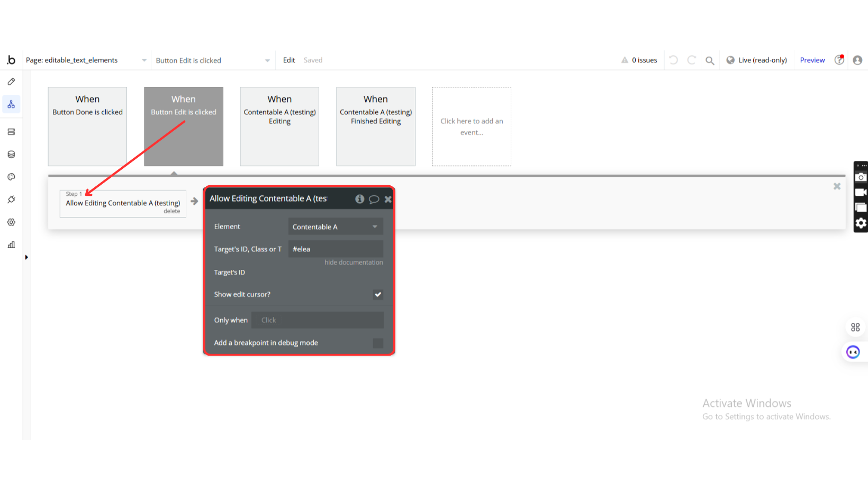Open the Edit menu in top bar
The width and height of the screenshot is (868, 489).
tap(289, 60)
